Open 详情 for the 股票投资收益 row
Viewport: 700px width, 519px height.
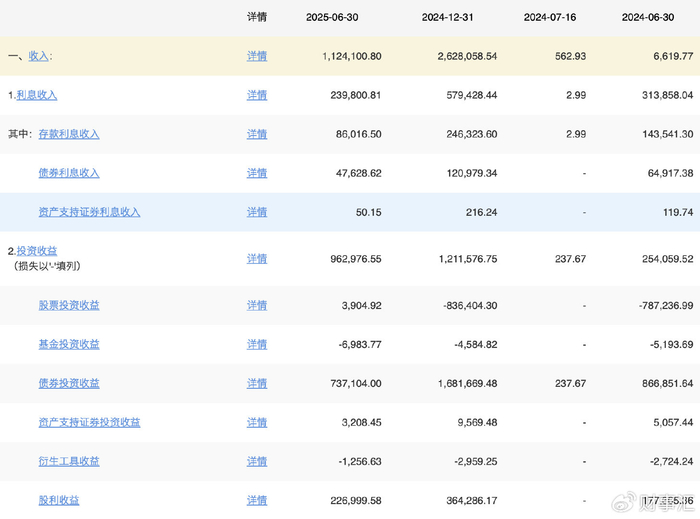(257, 305)
